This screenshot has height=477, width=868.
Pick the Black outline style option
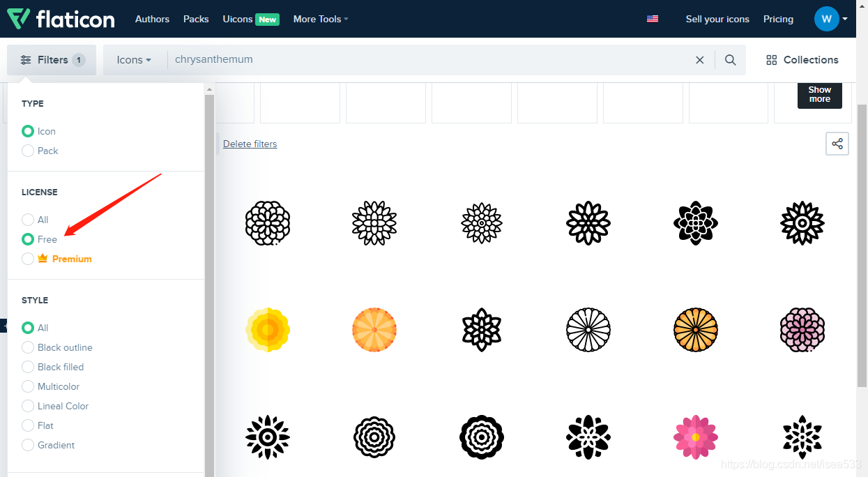[57, 347]
